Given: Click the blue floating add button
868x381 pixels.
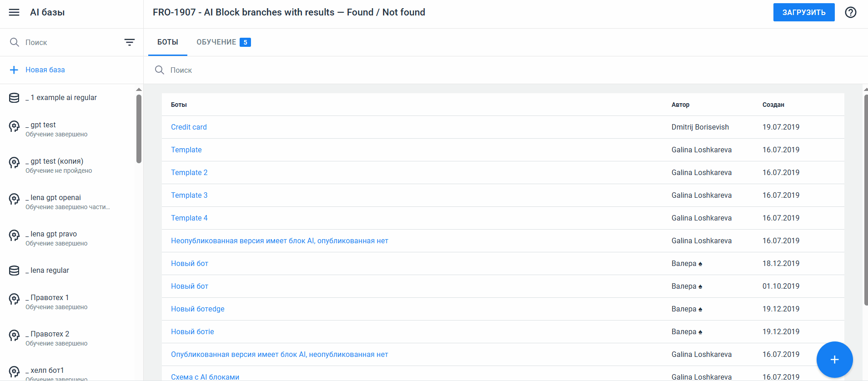Looking at the screenshot, I should pyautogui.click(x=834, y=360).
